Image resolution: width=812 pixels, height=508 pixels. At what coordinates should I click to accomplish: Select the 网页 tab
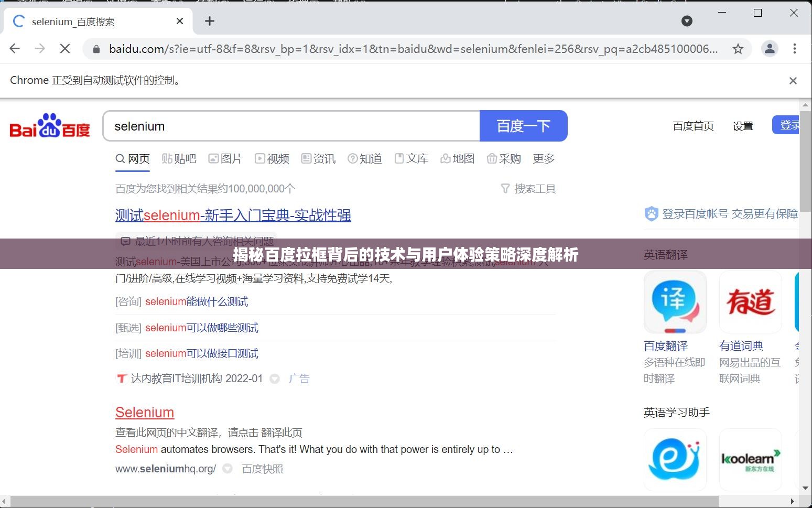133,159
